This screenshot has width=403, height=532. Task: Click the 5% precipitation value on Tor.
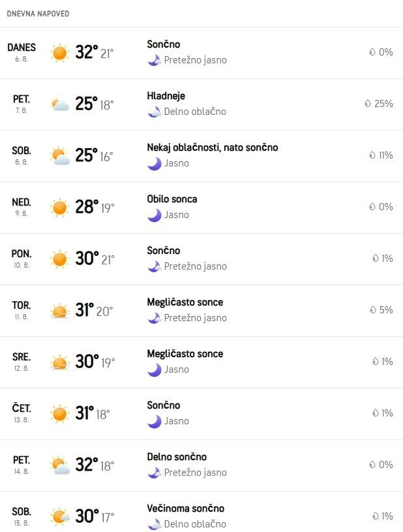pos(385,310)
